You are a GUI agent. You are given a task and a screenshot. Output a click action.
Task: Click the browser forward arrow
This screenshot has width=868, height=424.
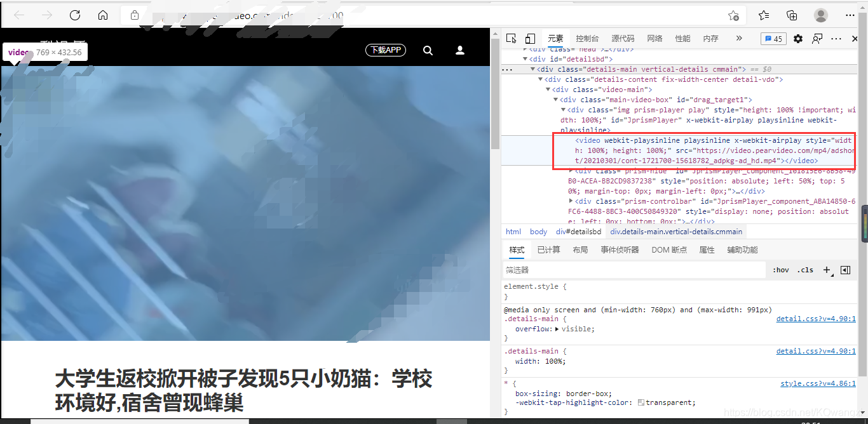click(47, 15)
